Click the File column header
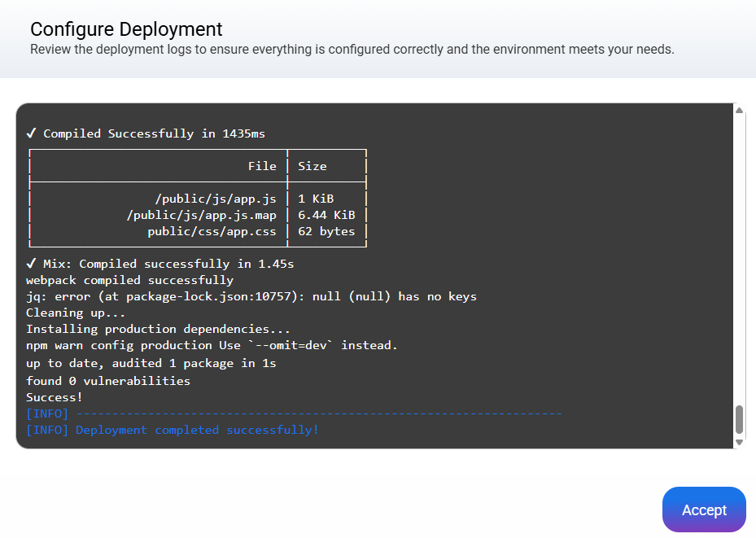Screen dimensions: 756x538 (262, 166)
